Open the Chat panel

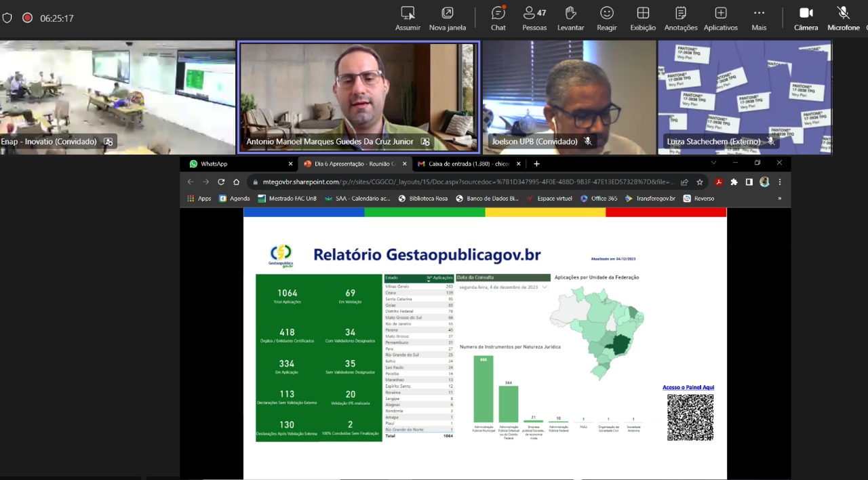(x=498, y=18)
